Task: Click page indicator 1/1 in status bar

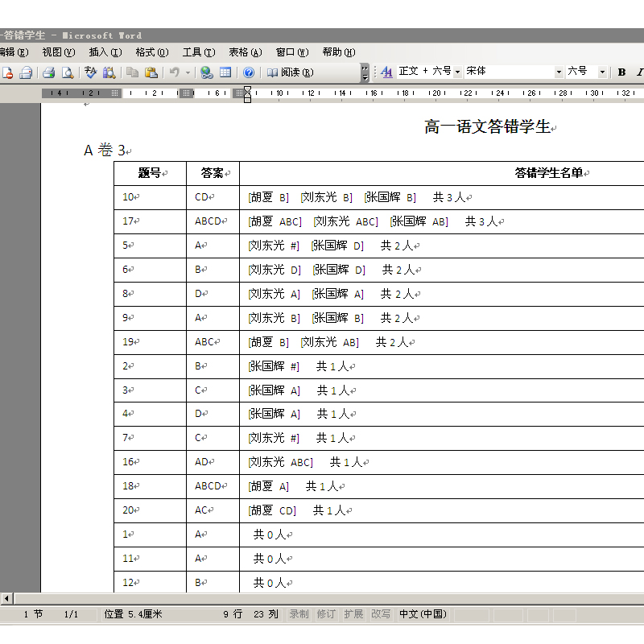Action: [71, 614]
